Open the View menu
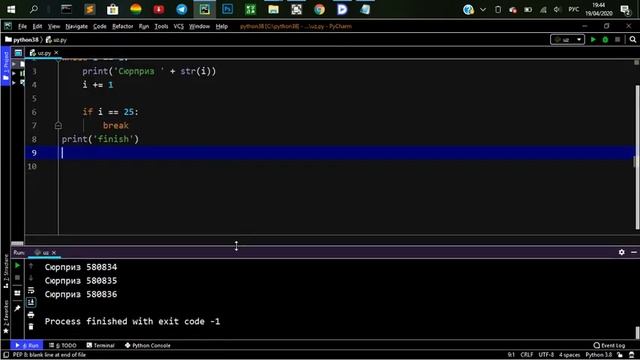Image resolution: width=640 pixels, height=360 pixels. tap(53, 26)
